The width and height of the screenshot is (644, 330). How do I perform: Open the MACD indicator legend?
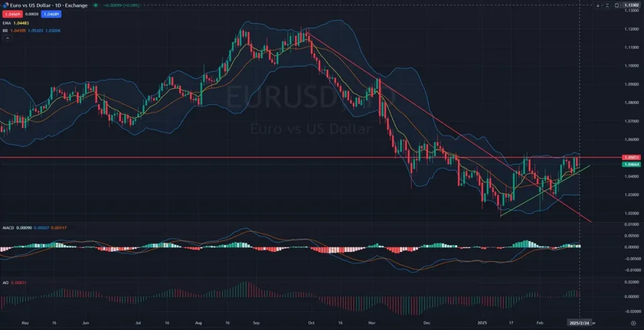[7, 227]
